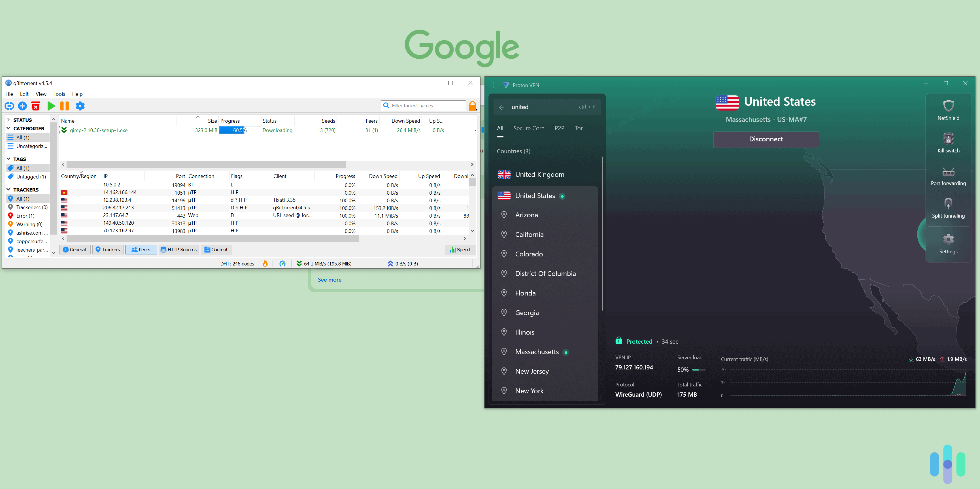The width and height of the screenshot is (980, 489).
Task: Open Split tunneling settings
Action: 948,208
